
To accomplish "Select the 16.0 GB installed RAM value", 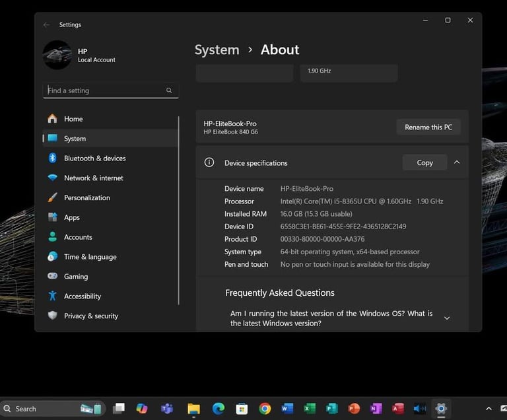I will (316, 214).
